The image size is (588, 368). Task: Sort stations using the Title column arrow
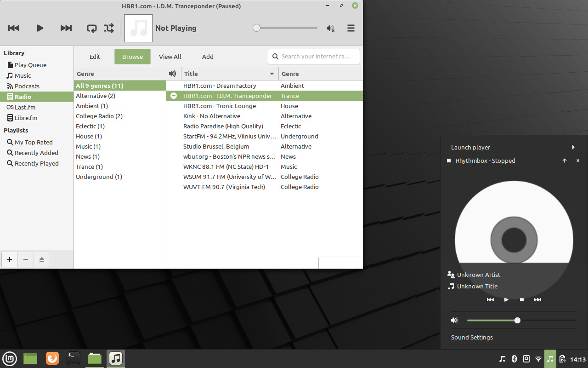tap(272, 74)
